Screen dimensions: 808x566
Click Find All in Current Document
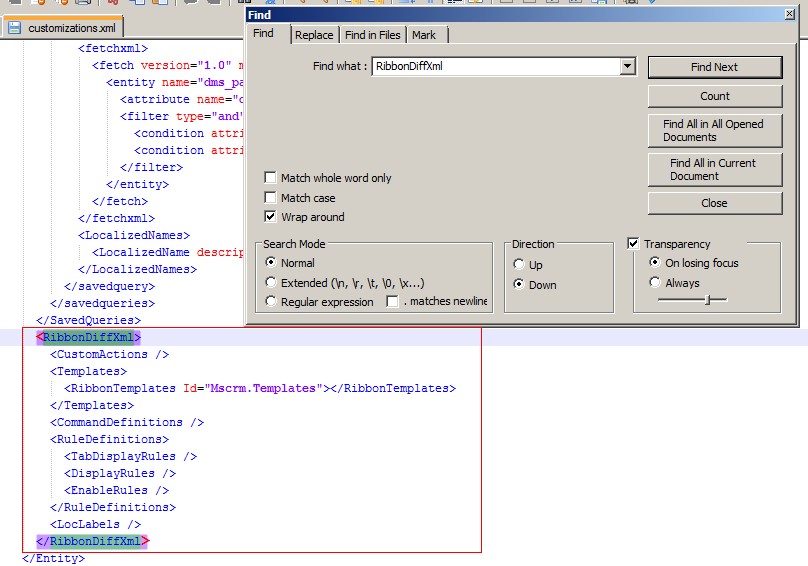[715, 170]
